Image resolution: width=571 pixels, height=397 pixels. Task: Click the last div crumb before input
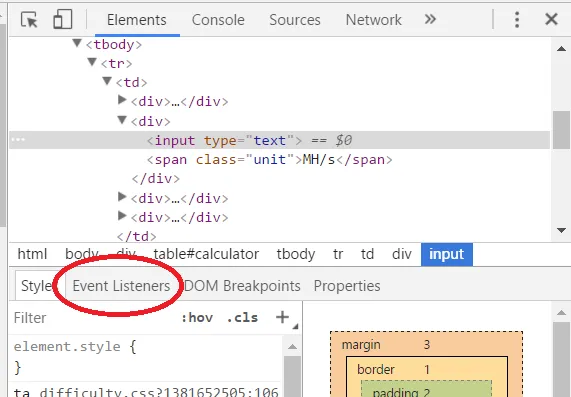402,254
